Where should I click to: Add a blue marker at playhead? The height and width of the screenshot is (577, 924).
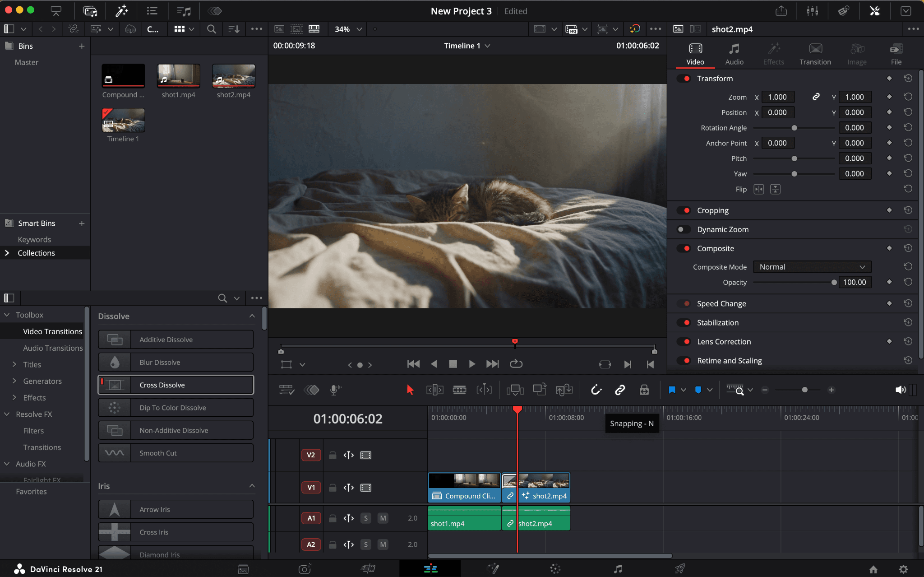698,390
